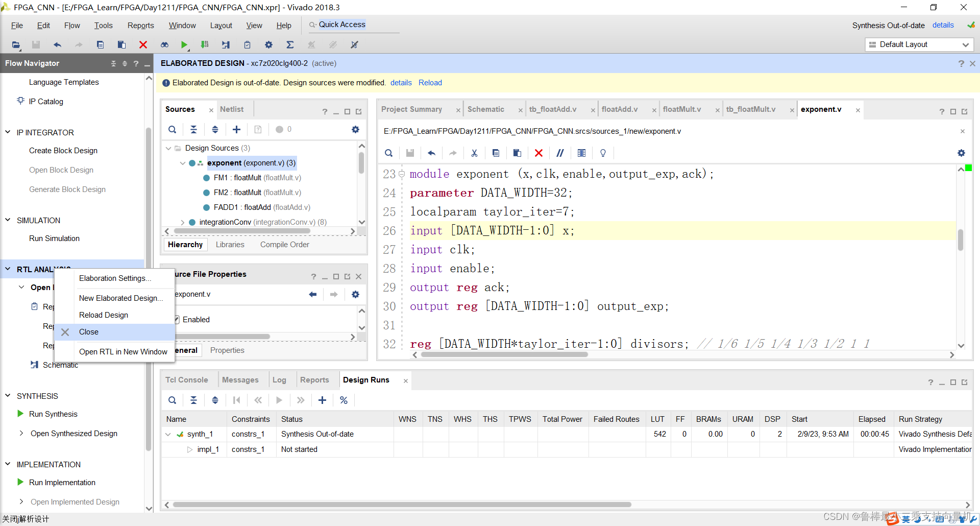The width and height of the screenshot is (980, 526).
Task: Collapse the IP INTEGRATOR section
Action: [8, 132]
